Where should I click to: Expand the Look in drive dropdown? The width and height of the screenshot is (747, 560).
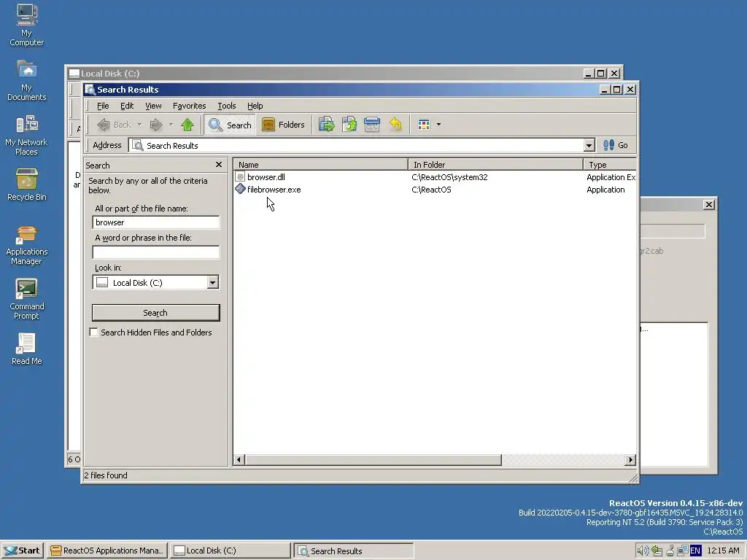[x=212, y=282]
